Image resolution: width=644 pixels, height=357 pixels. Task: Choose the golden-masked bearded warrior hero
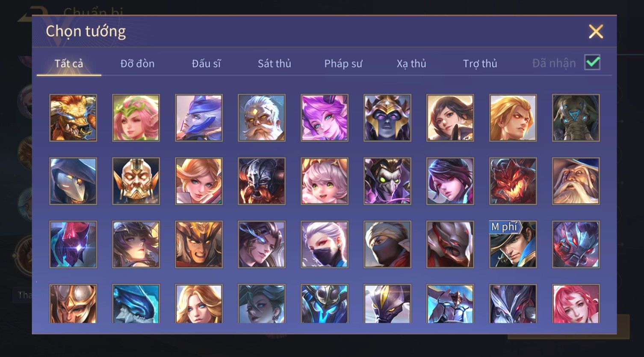pos(136,181)
